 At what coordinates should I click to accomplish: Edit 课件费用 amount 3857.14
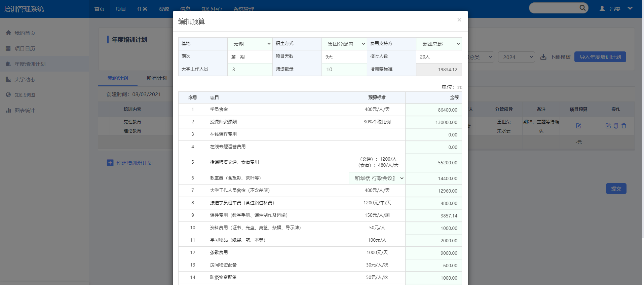(x=433, y=216)
